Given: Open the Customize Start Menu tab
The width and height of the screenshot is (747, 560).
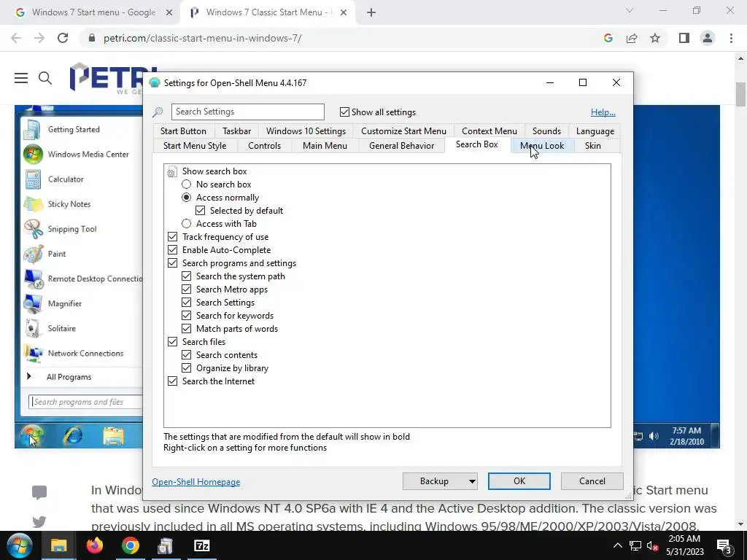Looking at the screenshot, I should point(403,131).
